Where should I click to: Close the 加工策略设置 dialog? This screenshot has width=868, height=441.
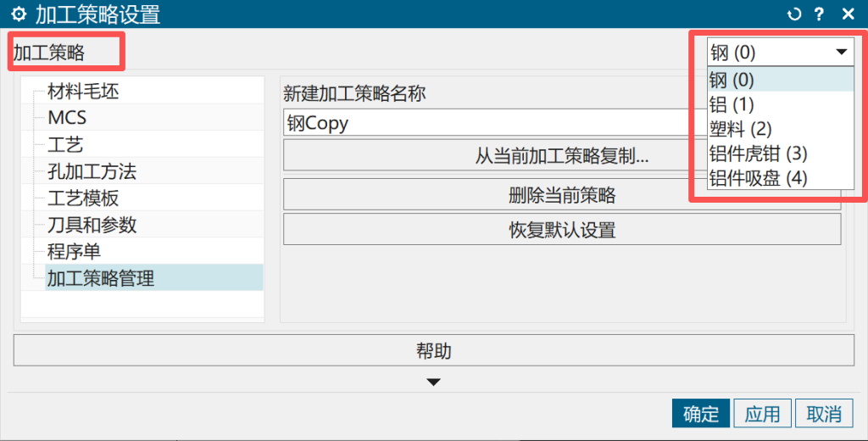click(x=847, y=14)
